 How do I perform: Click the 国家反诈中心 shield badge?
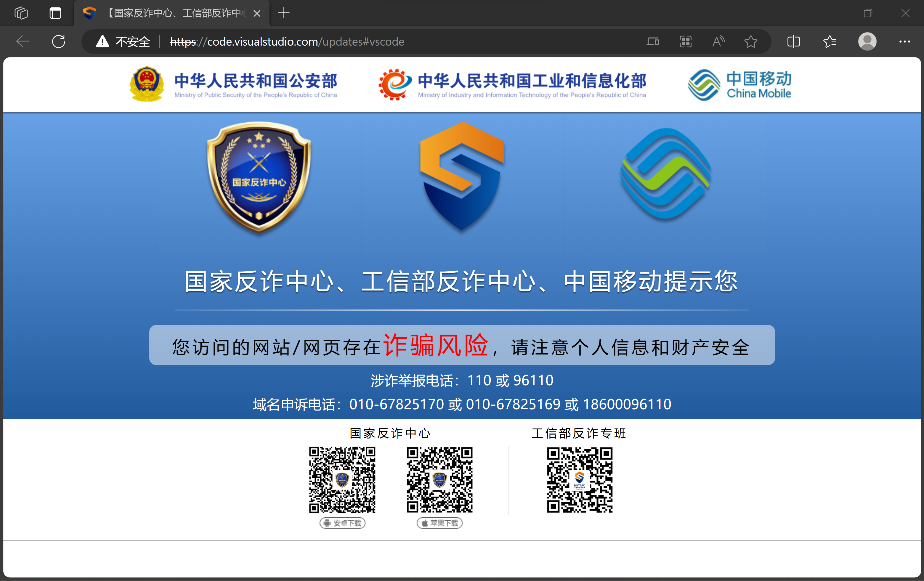(x=259, y=177)
